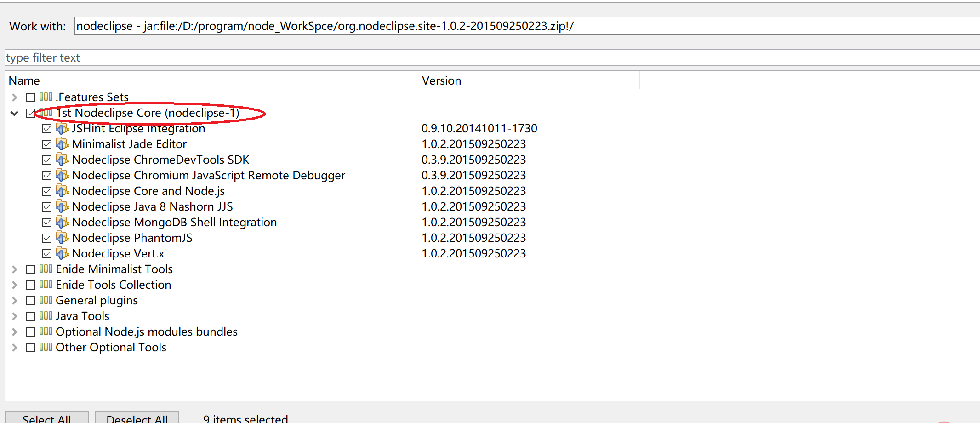Click the Nodeclipse Vert.x feature icon

[x=62, y=253]
